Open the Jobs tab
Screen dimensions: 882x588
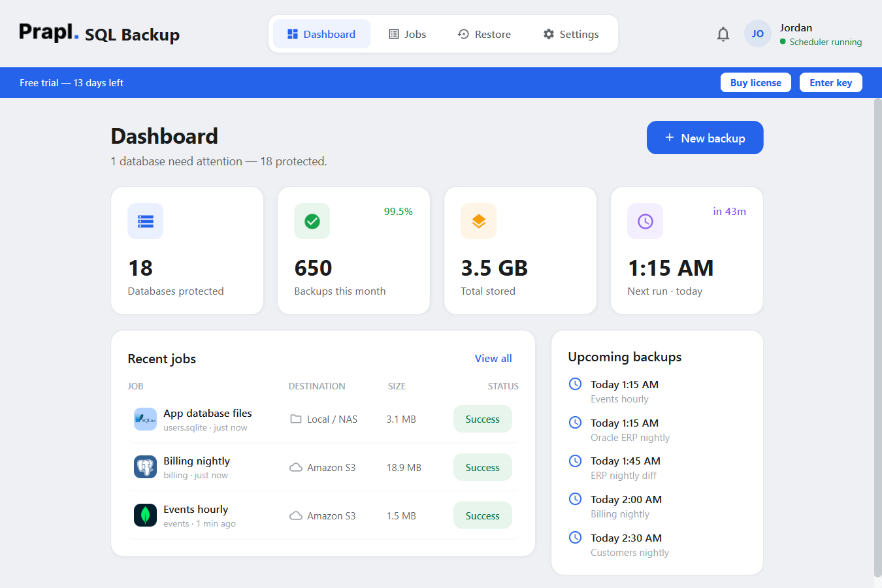[x=408, y=34]
